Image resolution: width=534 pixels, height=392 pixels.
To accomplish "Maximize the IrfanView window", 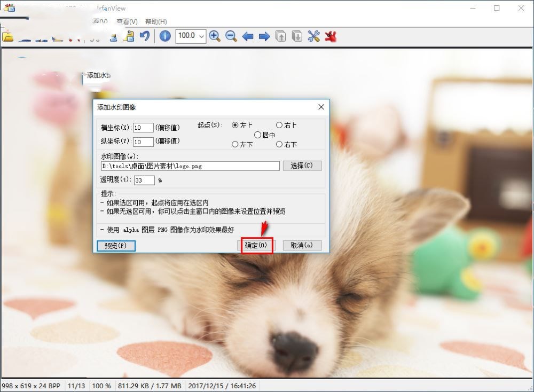I will click(497, 8).
